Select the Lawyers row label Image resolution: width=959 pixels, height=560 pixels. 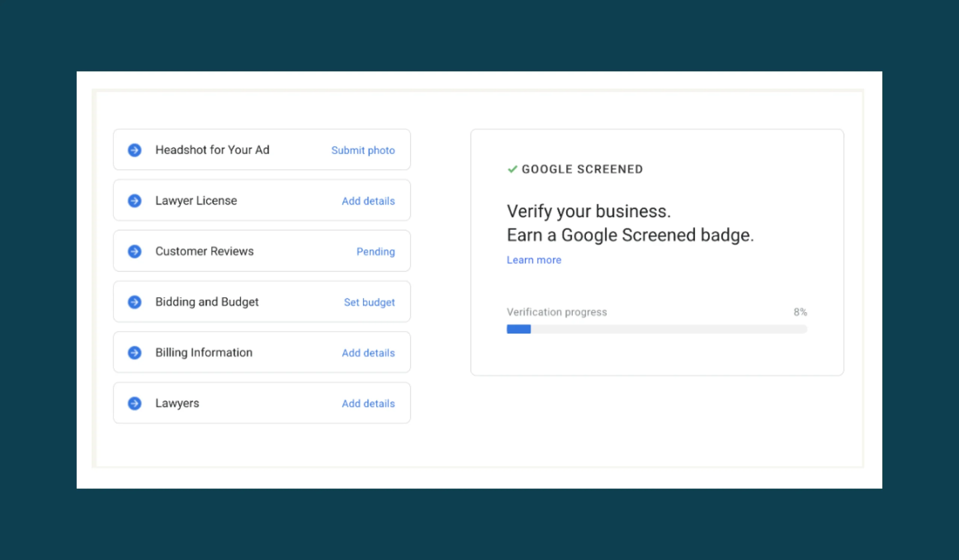coord(177,404)
